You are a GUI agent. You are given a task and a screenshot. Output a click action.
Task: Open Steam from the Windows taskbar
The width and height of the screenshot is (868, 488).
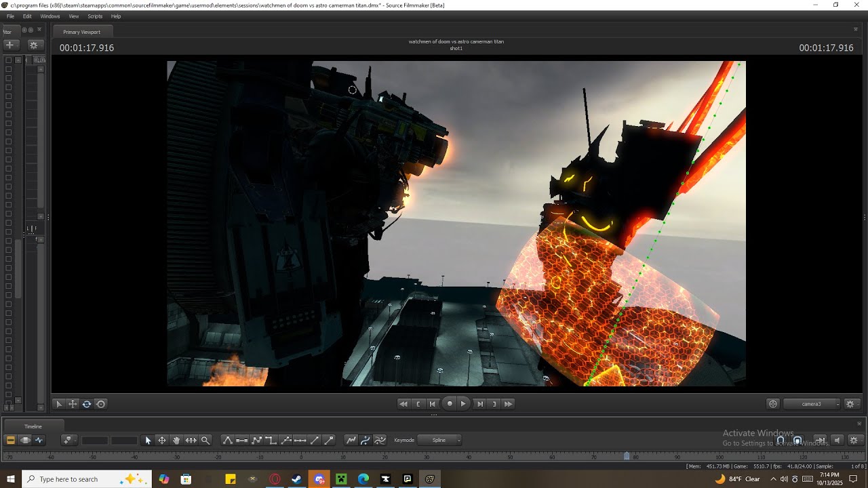pos(296,479)
